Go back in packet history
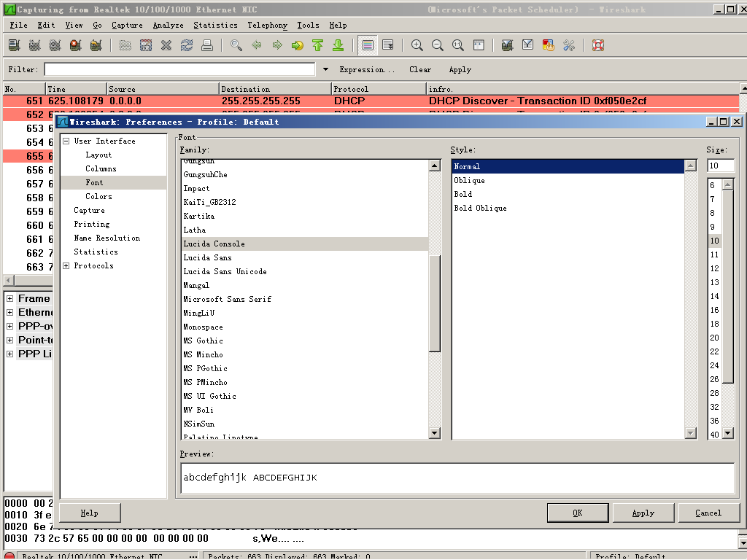 [257, 45]
